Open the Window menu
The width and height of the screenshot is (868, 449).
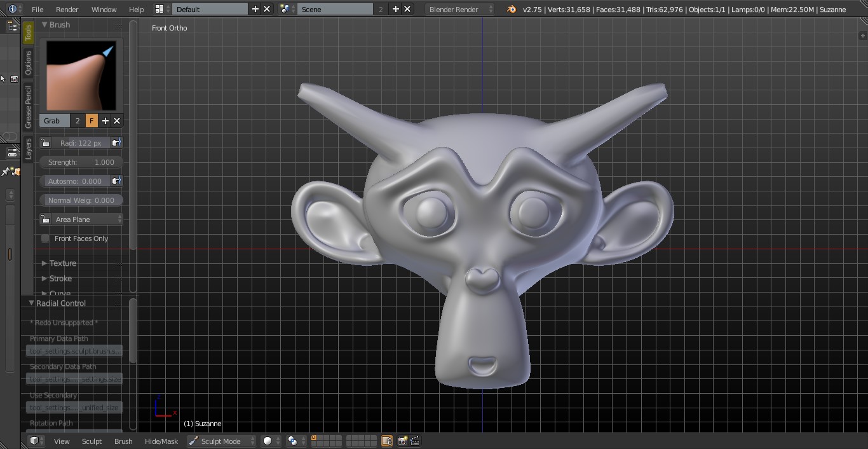(x=104, y=10)
